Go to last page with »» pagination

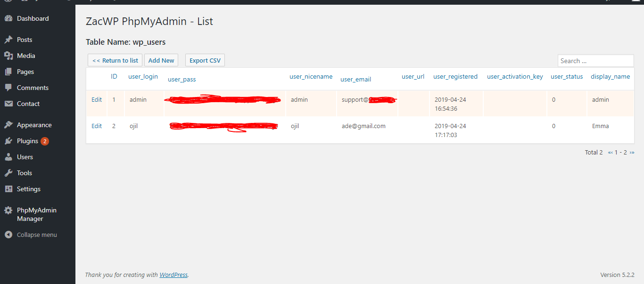point(632,153)
